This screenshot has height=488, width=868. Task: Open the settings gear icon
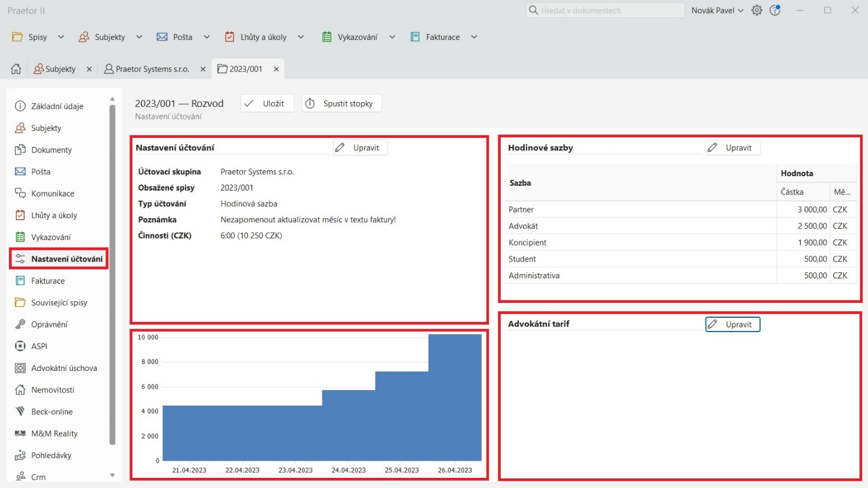click(757, 10)
